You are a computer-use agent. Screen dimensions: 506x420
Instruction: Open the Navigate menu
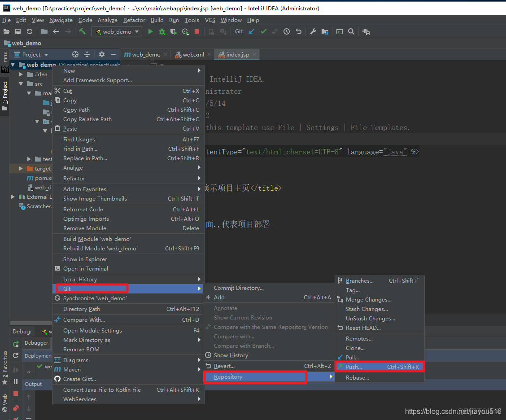[61, 20]
